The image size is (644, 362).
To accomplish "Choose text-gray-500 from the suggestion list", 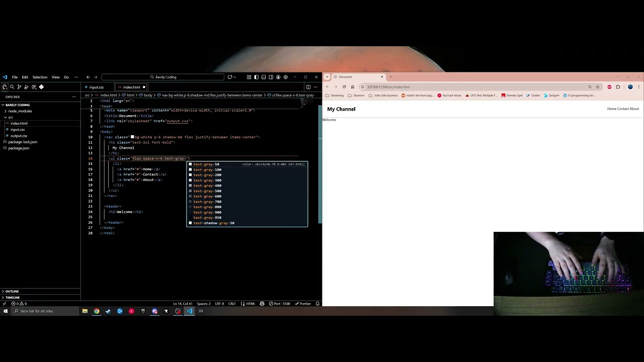I will pos(247,191).
